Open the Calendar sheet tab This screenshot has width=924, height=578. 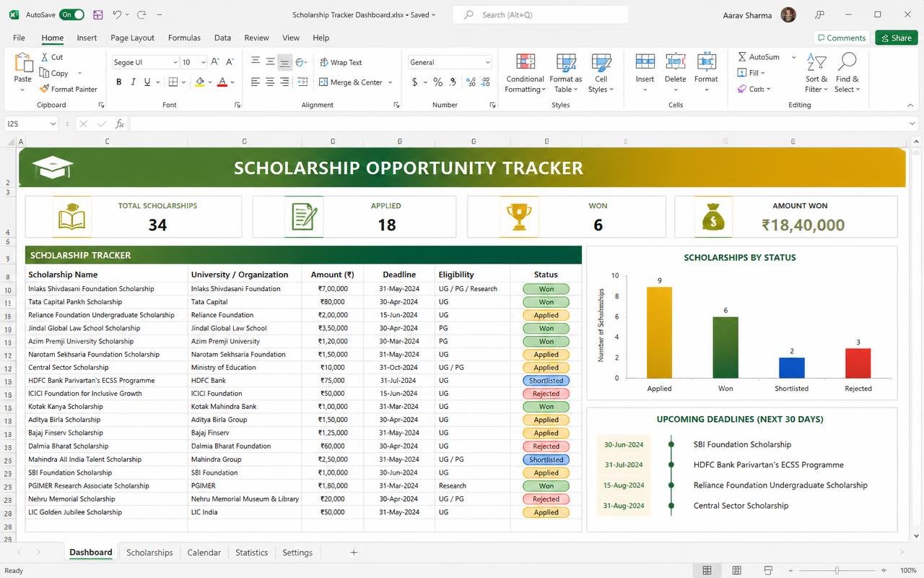pos(204,553)
